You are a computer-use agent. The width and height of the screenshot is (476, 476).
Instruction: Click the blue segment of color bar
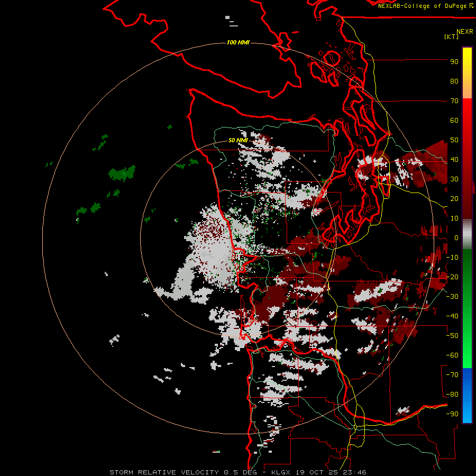click(x=467, y=396)
